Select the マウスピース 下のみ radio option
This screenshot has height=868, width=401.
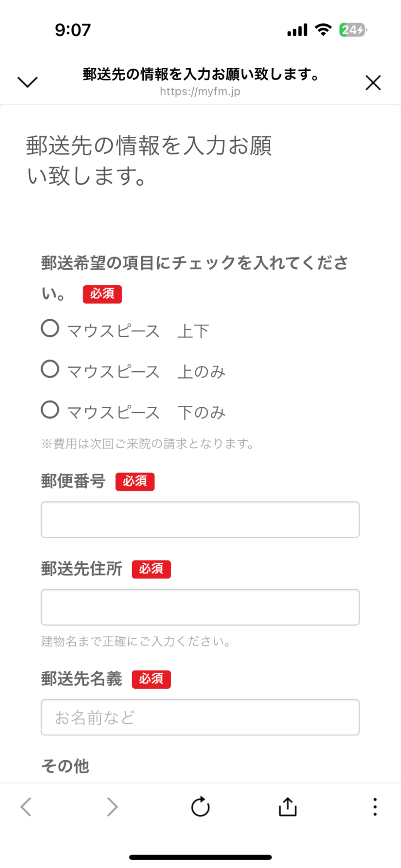tap(50, 409)
